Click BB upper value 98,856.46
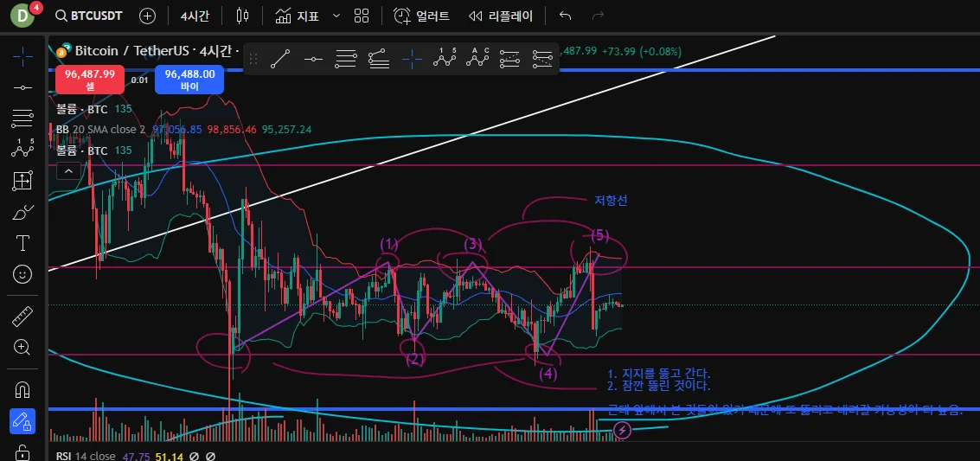 click(x=231, y=130)
